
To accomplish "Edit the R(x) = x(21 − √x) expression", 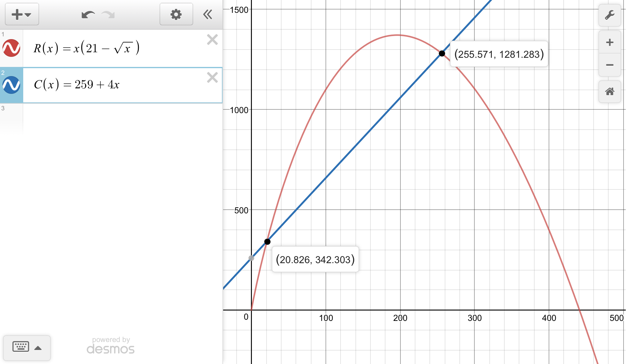I will 87,48.
